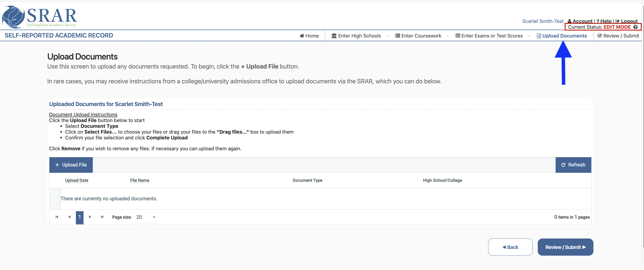Go to first page of results
Viewport: 644px width, 270px height.
57,217
